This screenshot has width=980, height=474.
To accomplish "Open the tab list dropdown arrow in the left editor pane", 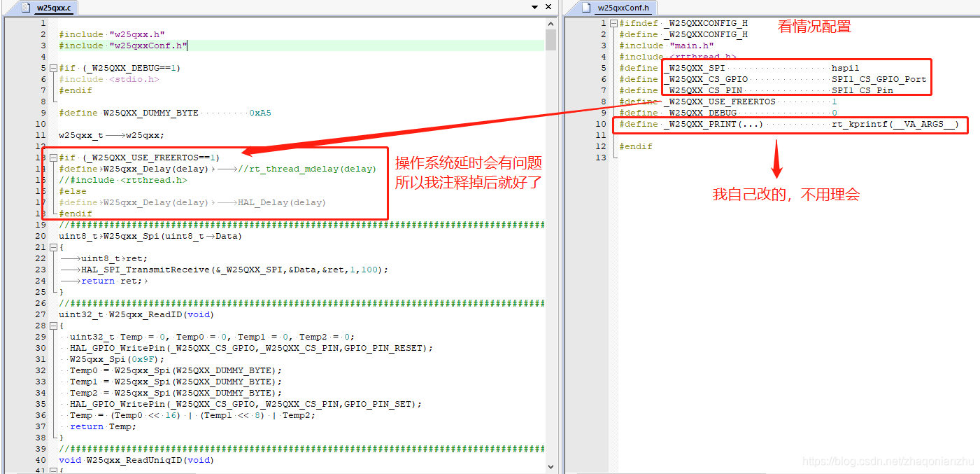I will click(x=535, y=8).
